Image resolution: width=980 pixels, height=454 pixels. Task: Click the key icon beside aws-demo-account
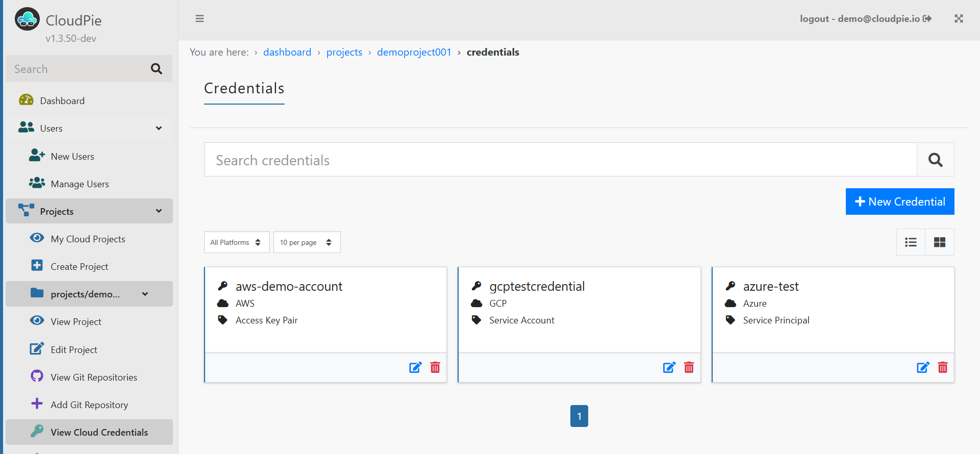[222, 286]
